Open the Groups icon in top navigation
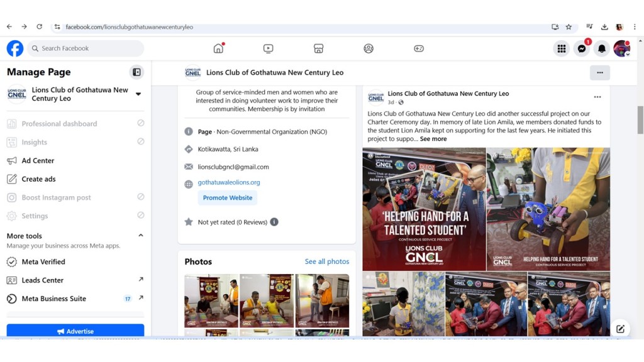 (x=369, y=48)
